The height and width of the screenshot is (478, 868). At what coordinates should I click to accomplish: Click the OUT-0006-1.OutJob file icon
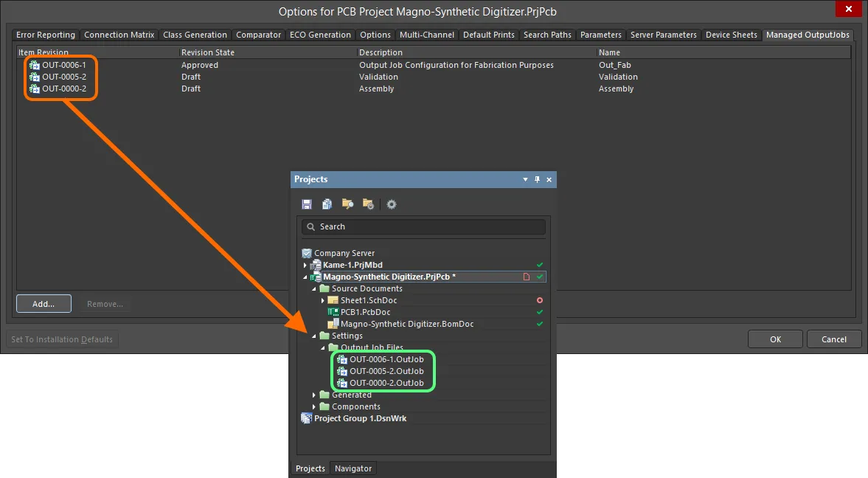coord(342,359)
